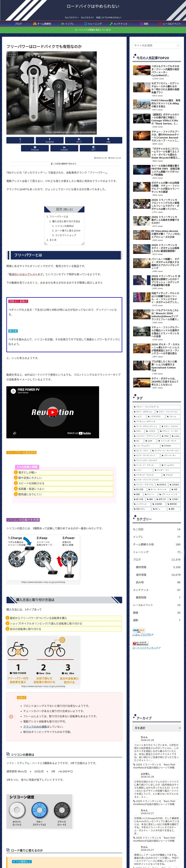Click the olympic-corp.co.jp URL on hero image
This screenshot has height=868, width=186.
click(x=71, y=132)
